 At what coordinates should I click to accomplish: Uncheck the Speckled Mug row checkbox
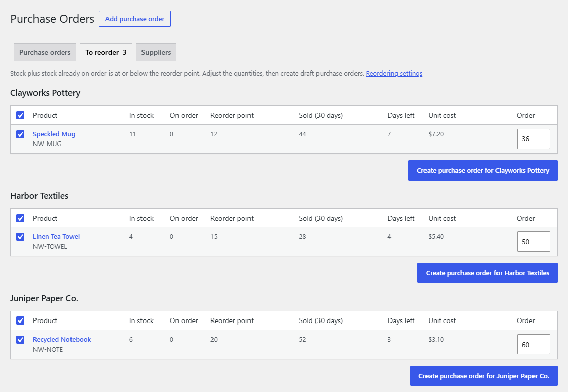click(x=20, y=134)
